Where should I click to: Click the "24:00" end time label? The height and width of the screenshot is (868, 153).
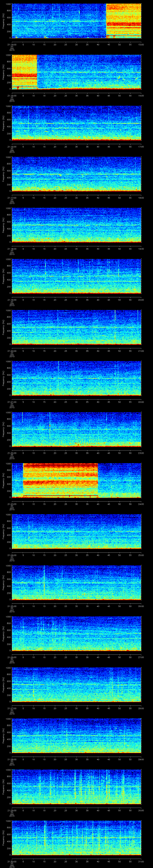(141, 504)
